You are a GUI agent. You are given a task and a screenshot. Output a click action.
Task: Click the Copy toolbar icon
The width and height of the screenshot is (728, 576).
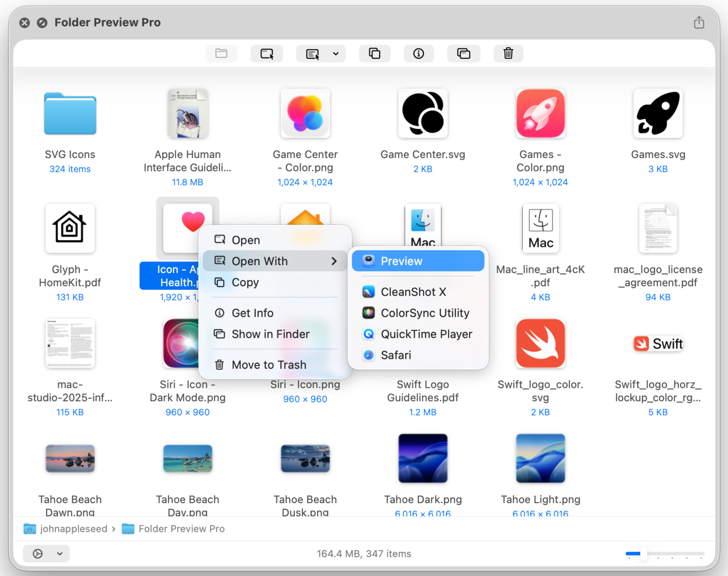click(x=374, y=53)
